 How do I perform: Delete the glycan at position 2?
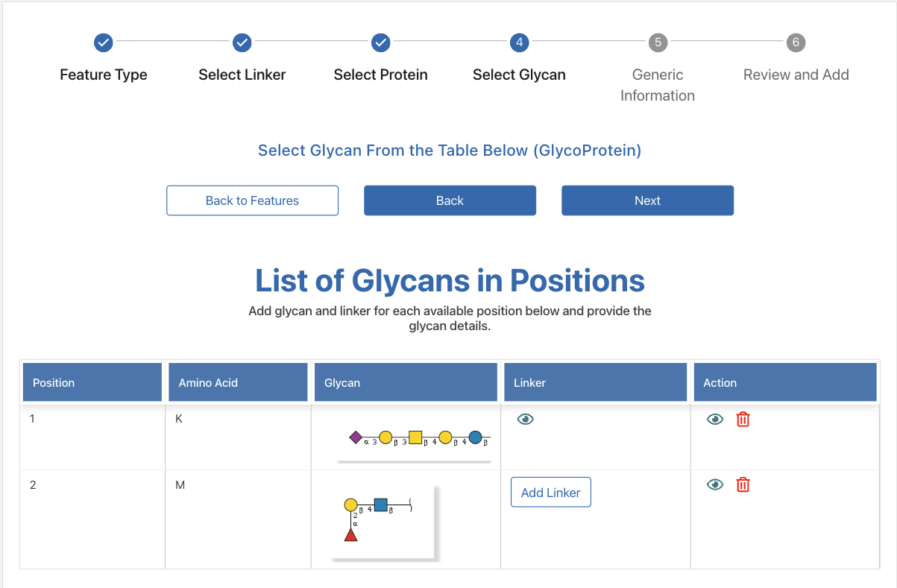[x=743, y=484]
